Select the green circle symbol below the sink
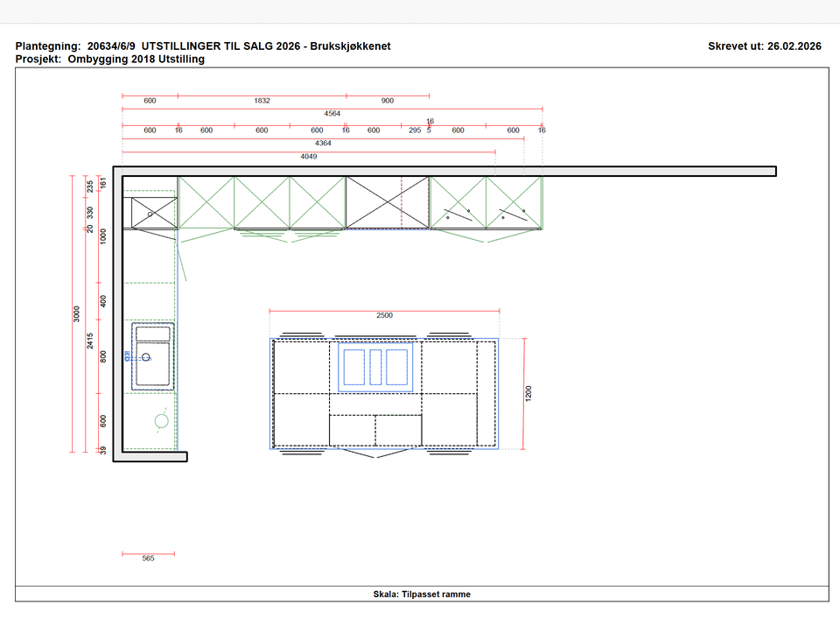 click(x=161, y=421)
